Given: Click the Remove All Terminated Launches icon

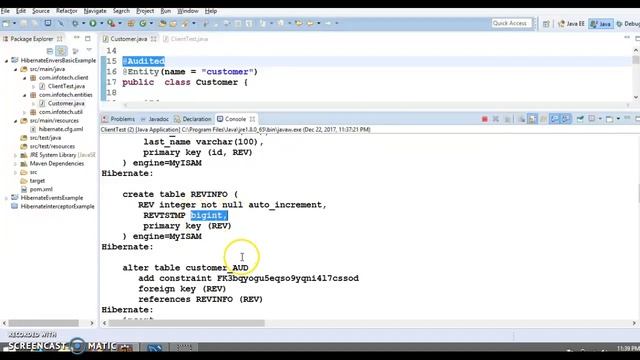Looking at the screenshot, I should (x=507, y=119).
